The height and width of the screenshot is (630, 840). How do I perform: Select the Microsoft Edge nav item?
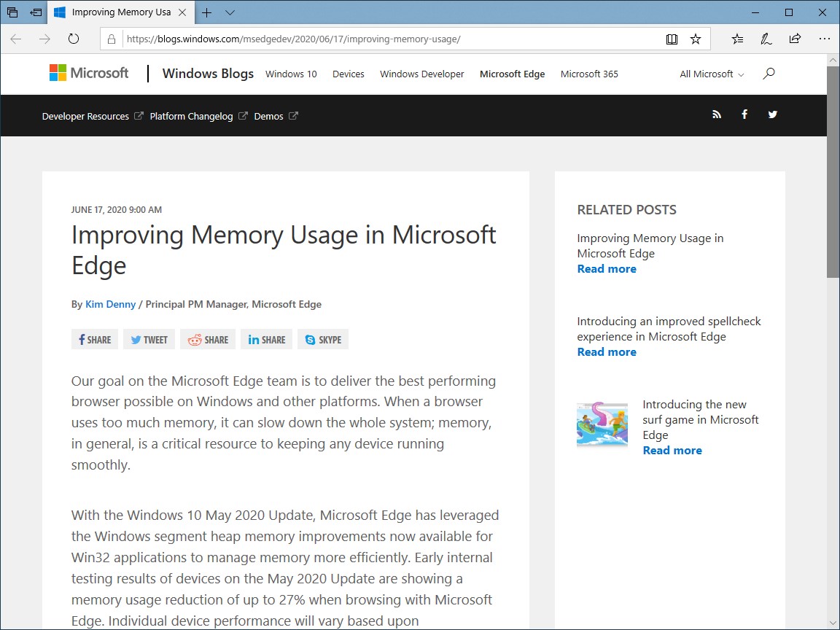point(512,74)
